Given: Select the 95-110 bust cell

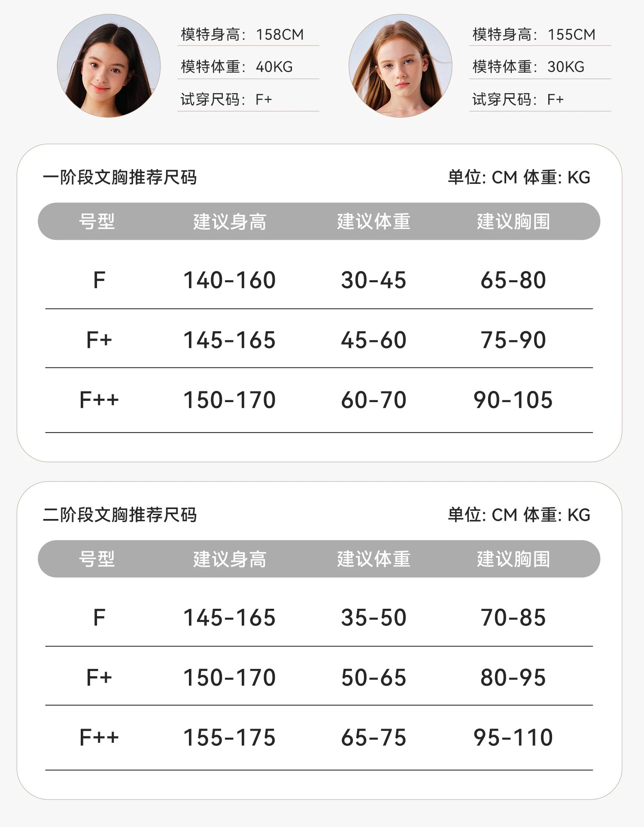Looking at the screenshot, I should click(513, 738).
